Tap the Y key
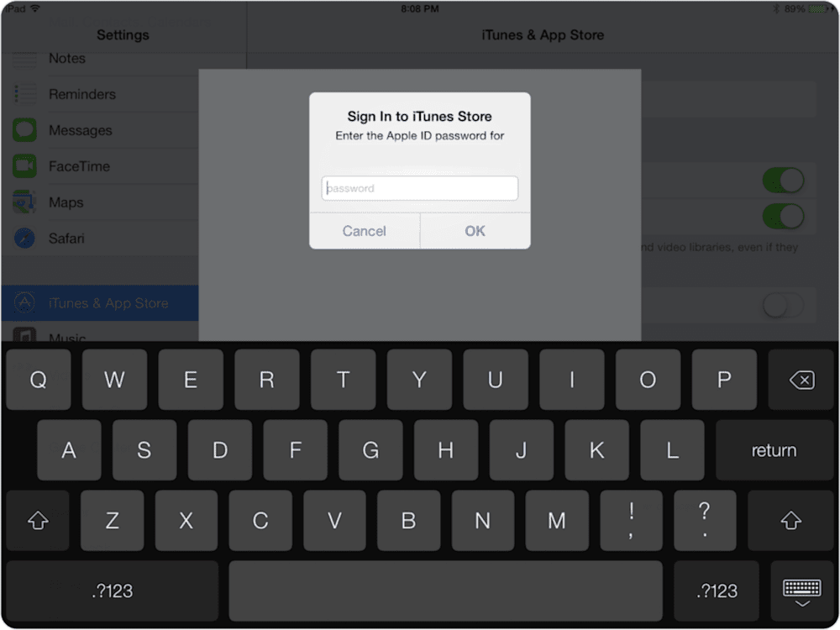Screen dimensions: 840x630 pyautogui.click(x=419, y=380)
